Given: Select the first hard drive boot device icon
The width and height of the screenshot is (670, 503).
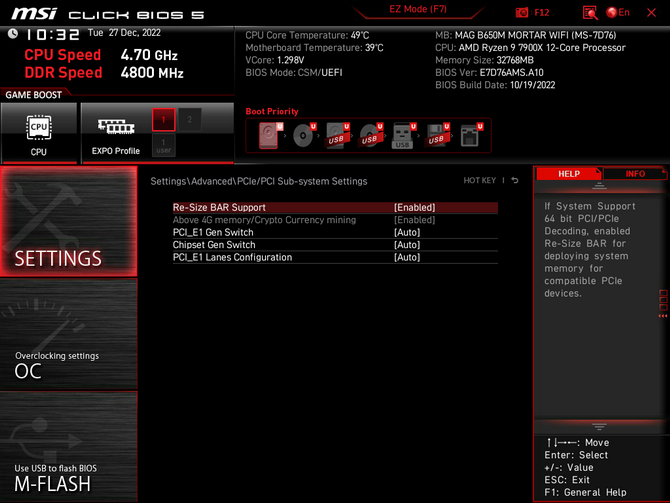Looking at the screenshot, I should (270, 135).
